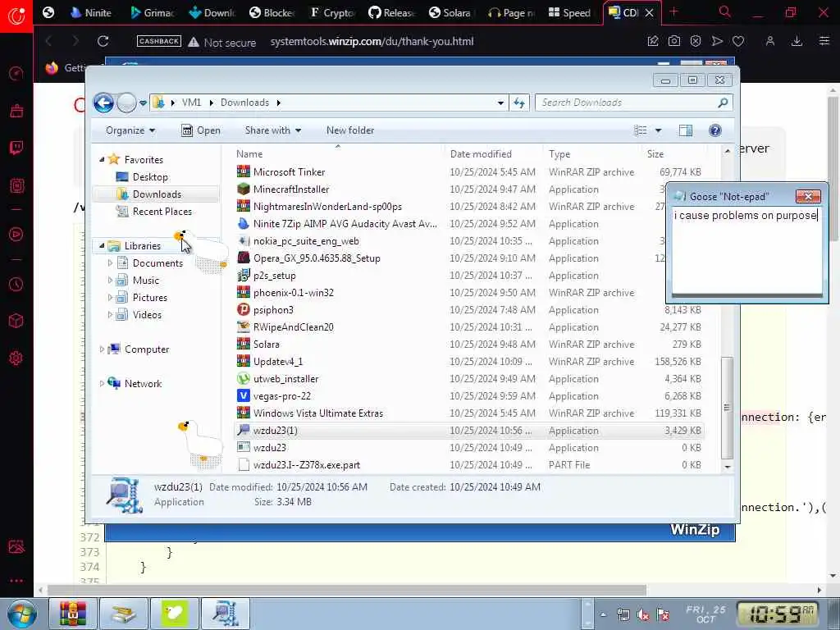Click the WinRAR taskbar icon

tap(72, 614)
